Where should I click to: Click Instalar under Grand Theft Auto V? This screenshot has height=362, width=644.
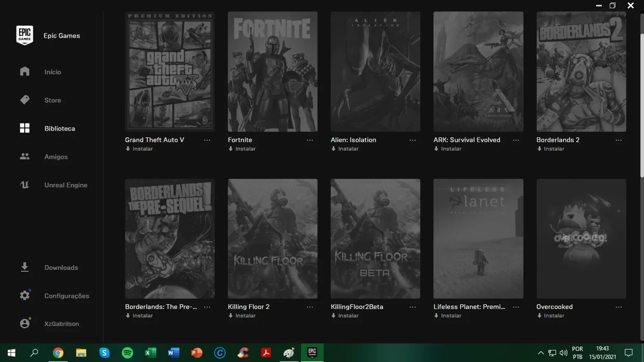coord(139,149)
